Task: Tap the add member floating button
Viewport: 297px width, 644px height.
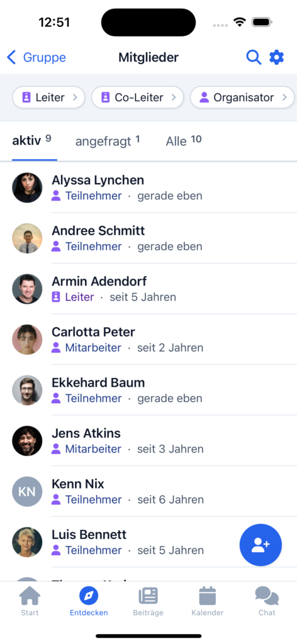Action: pyautogui.click(x=261, y=545)
